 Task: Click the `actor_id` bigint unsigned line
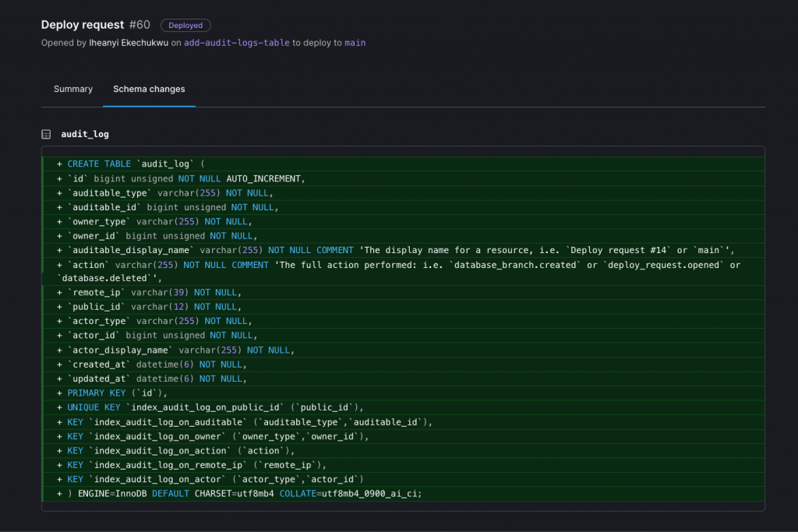[403, 335]
